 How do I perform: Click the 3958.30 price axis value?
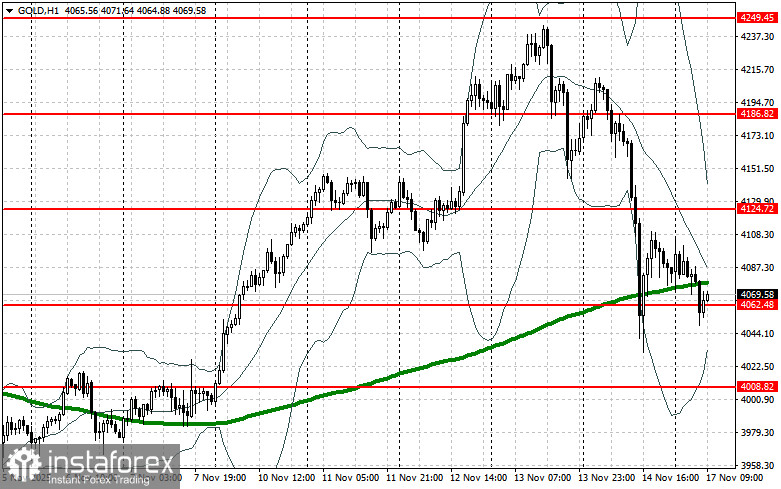pos(757,465)
